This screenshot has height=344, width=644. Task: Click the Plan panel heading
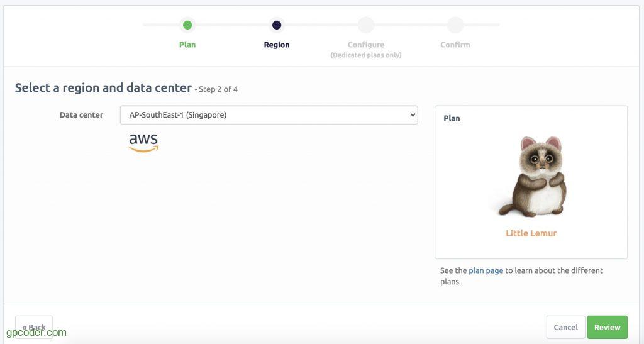pos(452,118)
